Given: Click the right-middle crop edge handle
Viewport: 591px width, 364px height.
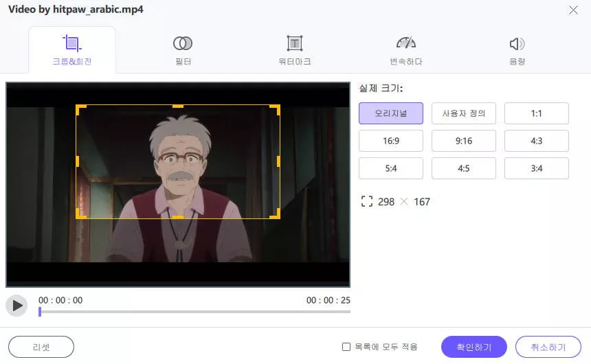Looking at the screenshot, I should click(278, 161).
